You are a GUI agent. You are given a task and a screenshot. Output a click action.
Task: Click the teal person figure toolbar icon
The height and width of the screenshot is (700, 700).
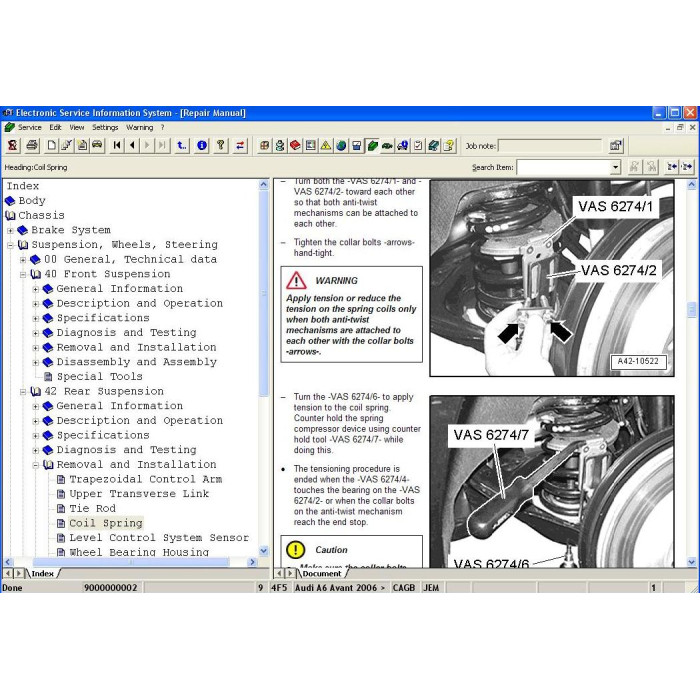(279, 146)
